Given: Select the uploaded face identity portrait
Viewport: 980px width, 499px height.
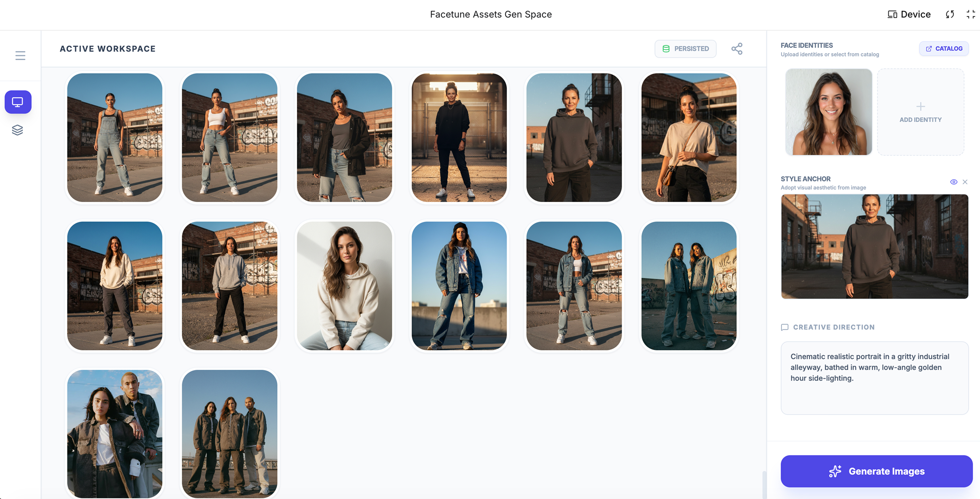Looking at the screenshot, I should click(x=829, y=112).
